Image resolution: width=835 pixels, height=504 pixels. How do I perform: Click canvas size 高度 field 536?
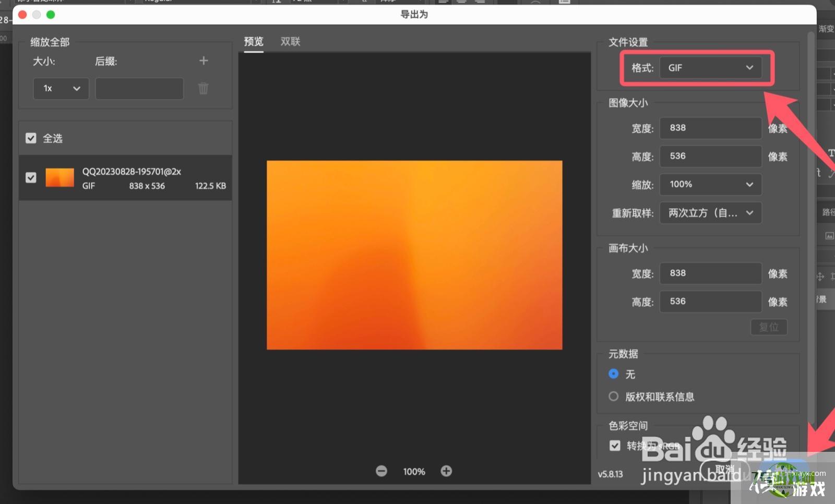pos(710,301)
